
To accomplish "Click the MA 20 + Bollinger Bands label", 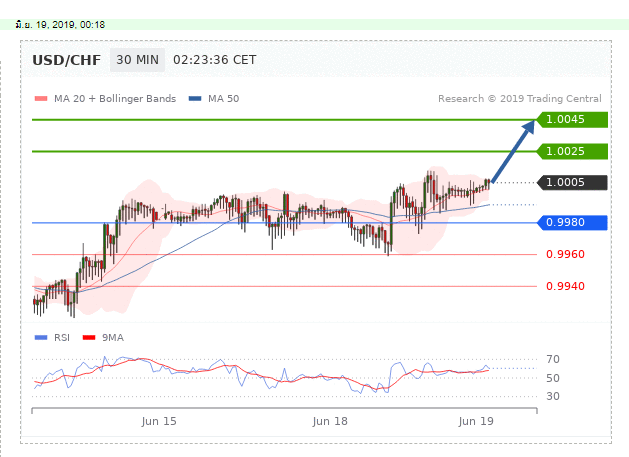I will (115, 99).
